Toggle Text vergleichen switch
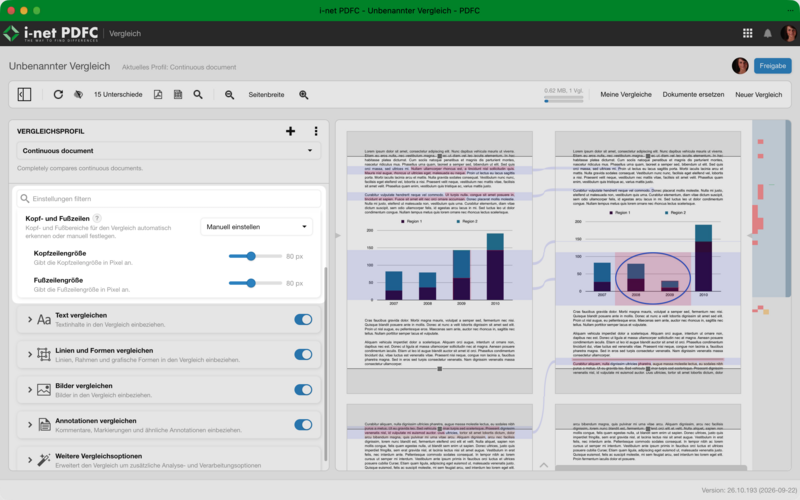The width and height of the screenshot is (800, 500). pos(303,319)
